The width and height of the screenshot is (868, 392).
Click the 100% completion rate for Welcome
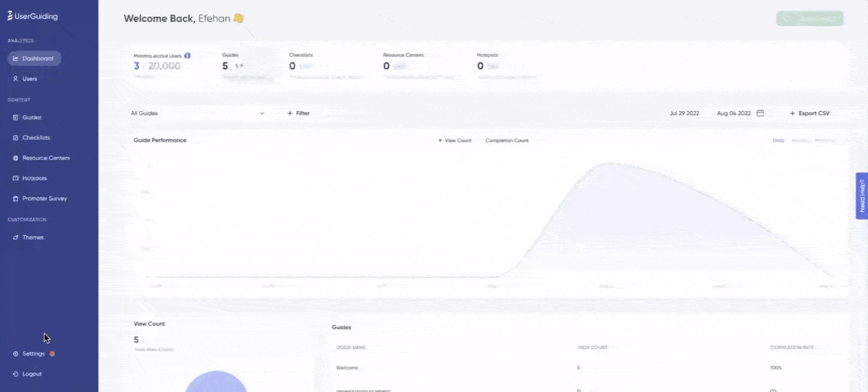point(776,368)
